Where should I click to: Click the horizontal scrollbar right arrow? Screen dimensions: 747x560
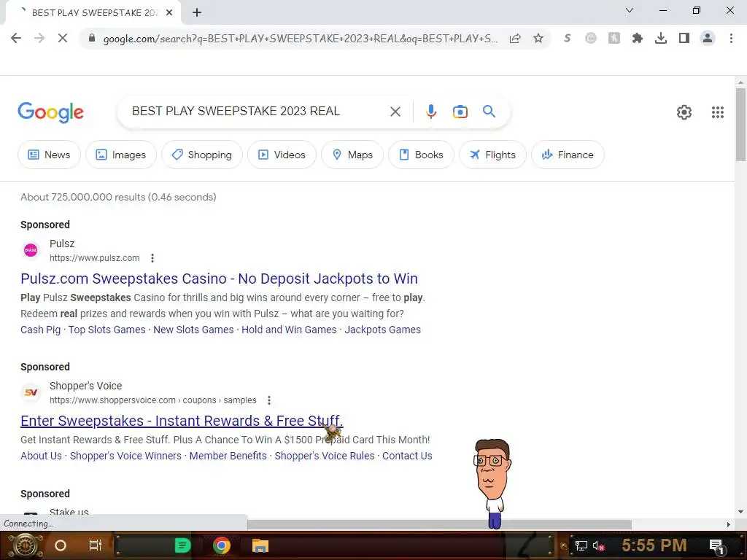pyautogui.click(x=729, y=524)
